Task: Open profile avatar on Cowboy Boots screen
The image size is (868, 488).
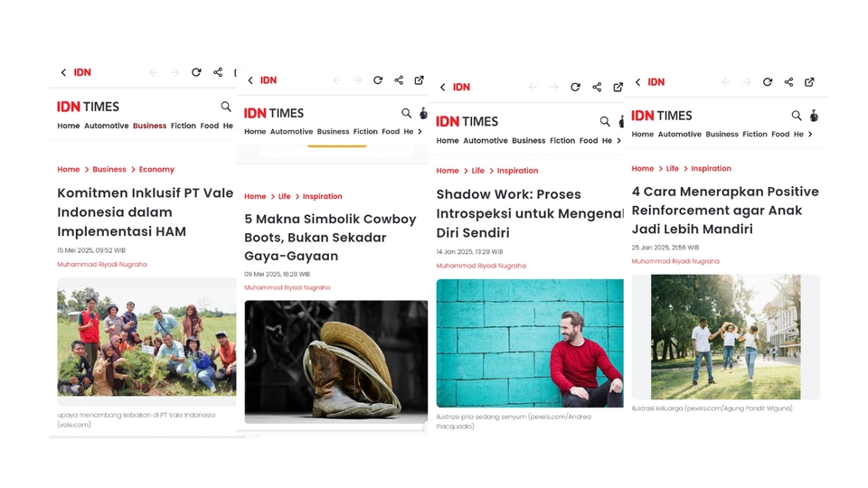Action: coord(423,114)
